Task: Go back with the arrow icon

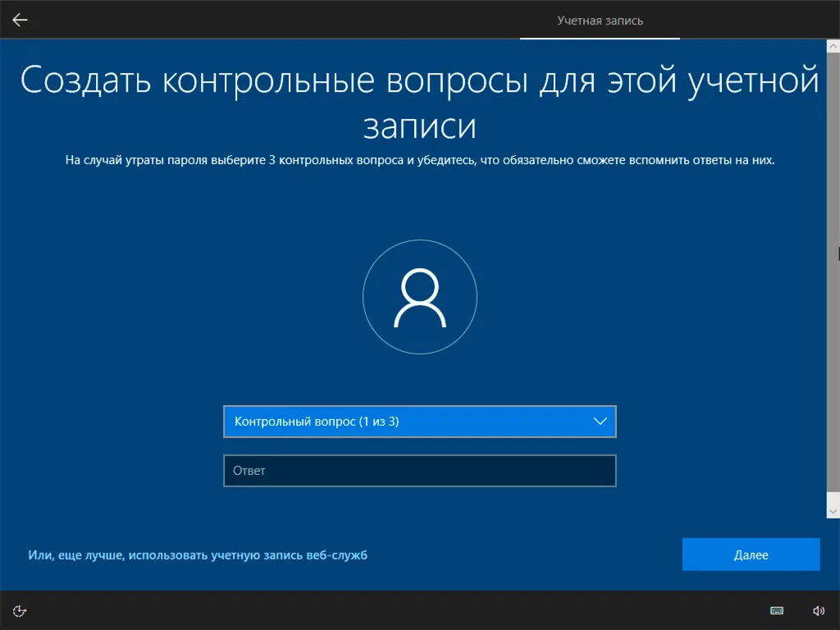Action: (x=20, y=21)
